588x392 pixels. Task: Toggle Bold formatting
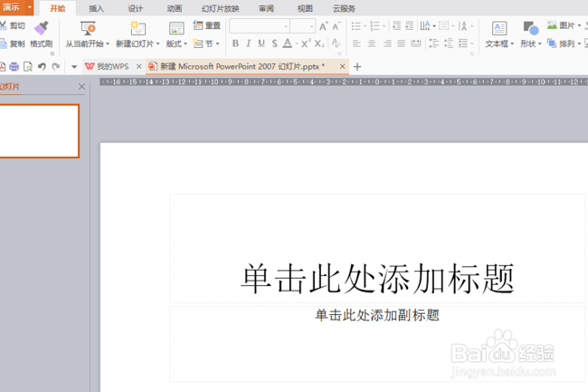pyautogui.click(x=235, y=43)
